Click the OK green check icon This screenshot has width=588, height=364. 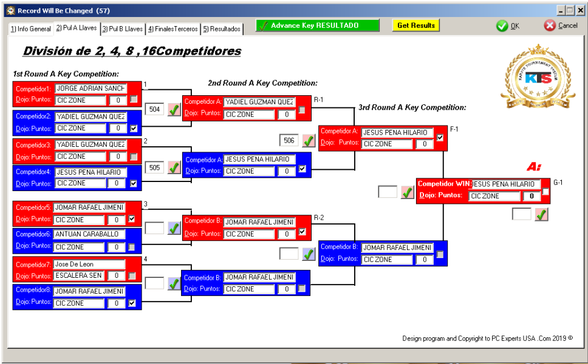point(502,26)
